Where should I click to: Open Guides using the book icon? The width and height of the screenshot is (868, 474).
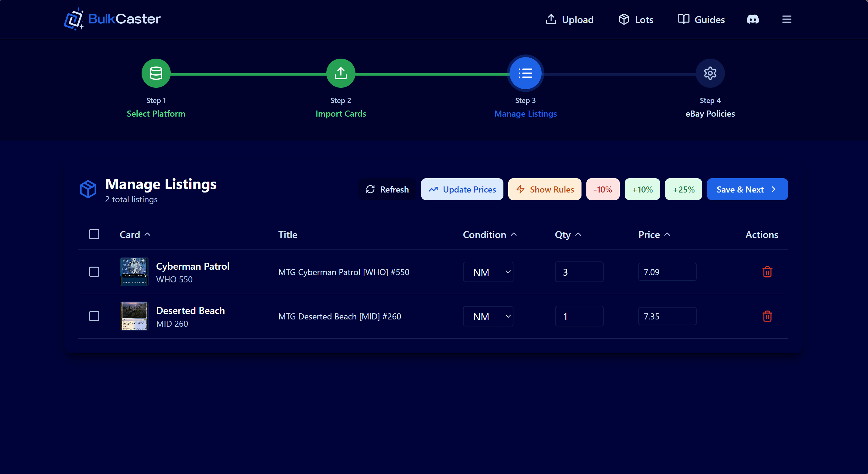pos(683,19)
